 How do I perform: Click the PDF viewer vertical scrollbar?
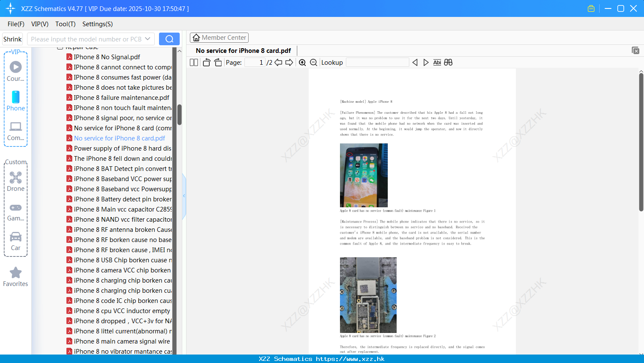641,142
